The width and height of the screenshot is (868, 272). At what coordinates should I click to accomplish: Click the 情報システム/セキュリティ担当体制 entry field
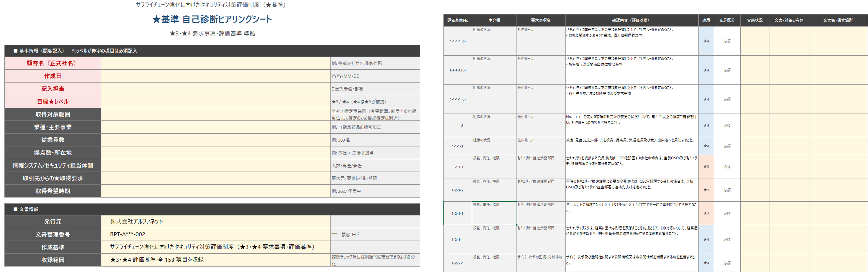tap(216, 165)
